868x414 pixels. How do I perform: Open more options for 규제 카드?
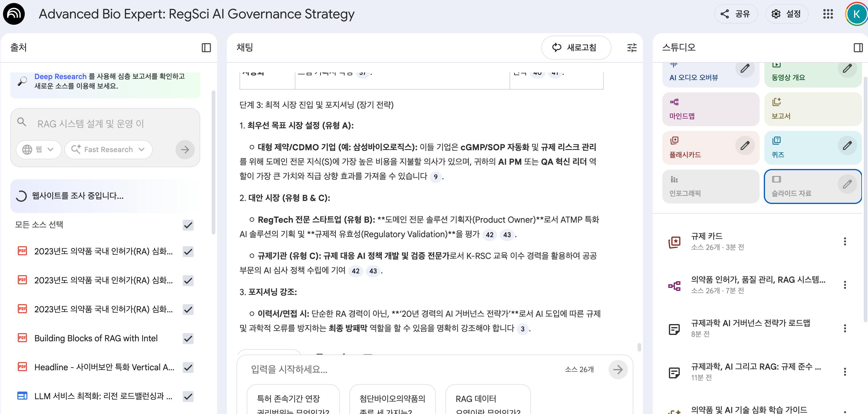(x=844, y=241)
